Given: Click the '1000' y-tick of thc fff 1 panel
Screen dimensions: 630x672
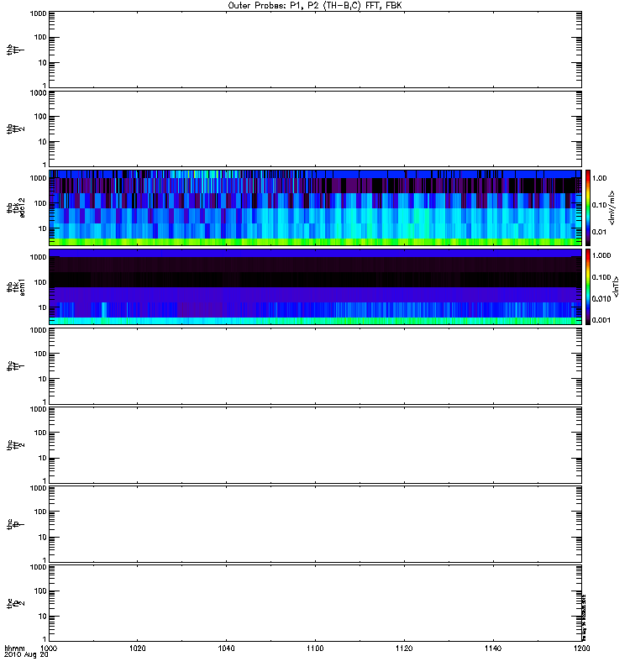Looking at the screenshot, I should pos(38,330).
